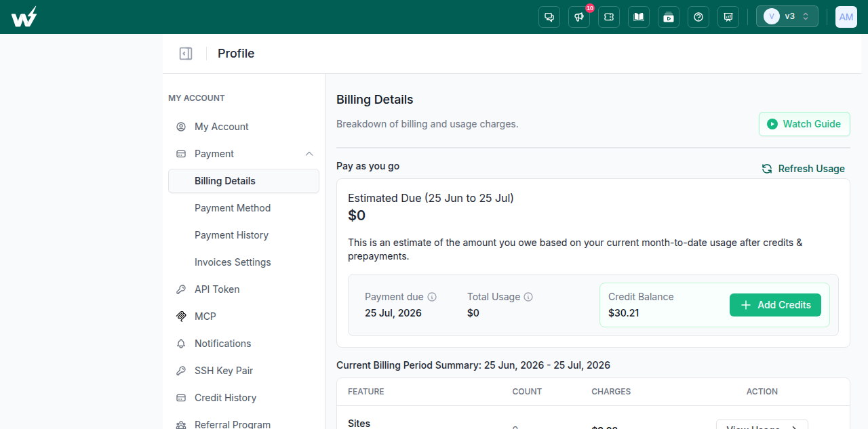Click the Billing Details heading
Screen dimensions: 868x429
coord(375,100)
